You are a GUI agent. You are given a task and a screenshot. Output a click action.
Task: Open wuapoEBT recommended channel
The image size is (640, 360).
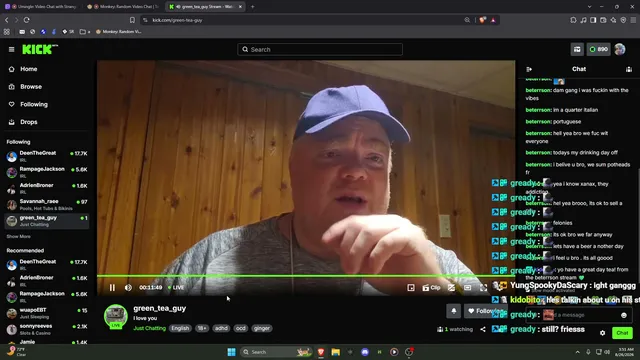point(47,313)
